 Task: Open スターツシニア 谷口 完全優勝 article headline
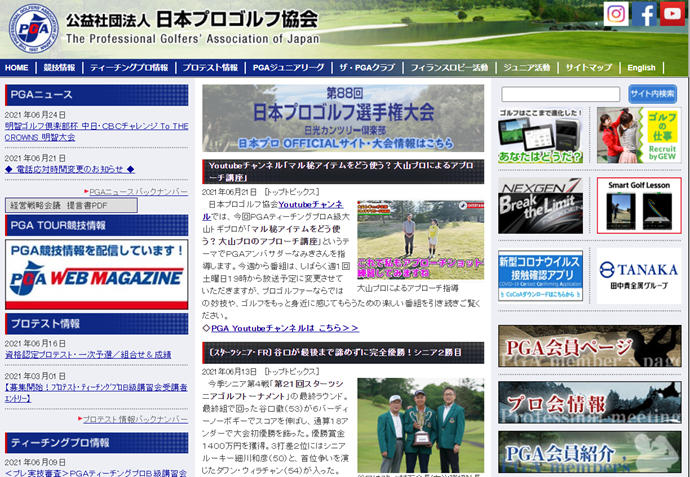click(x=343, y=353)
